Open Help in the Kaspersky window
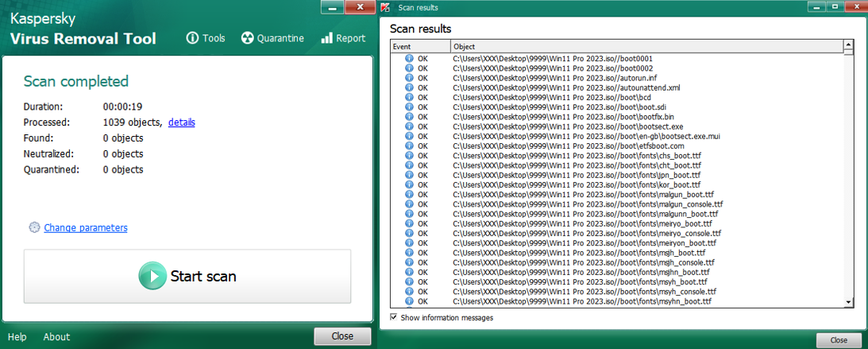This screenshot has width=868, height=349. [x=17, y=337]
